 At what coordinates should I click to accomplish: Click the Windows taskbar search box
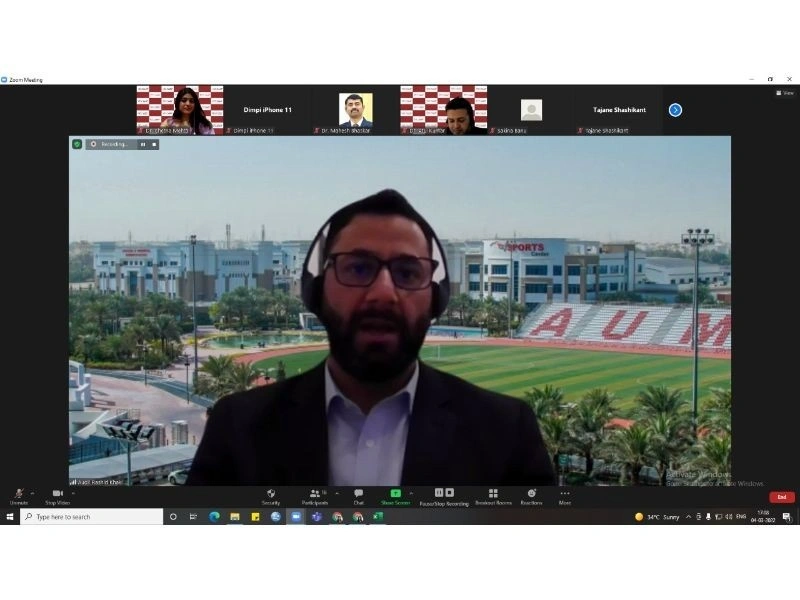(x=92, y=517)
